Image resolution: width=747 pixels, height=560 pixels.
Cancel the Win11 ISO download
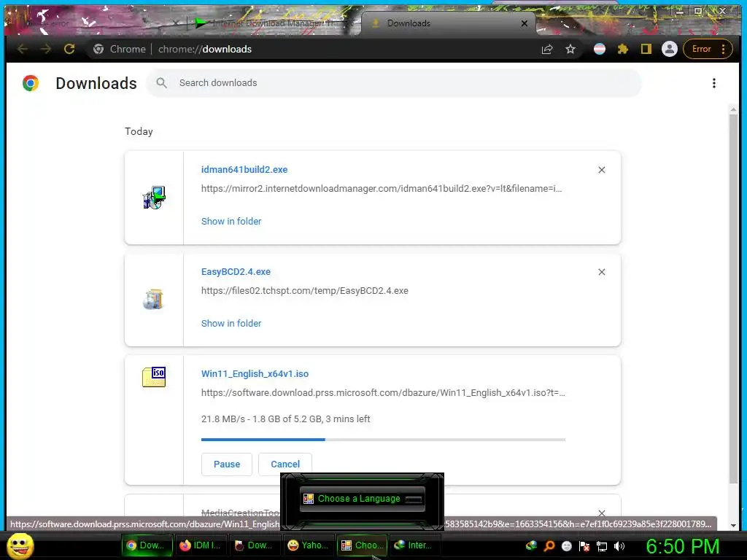tap(285, 464)
